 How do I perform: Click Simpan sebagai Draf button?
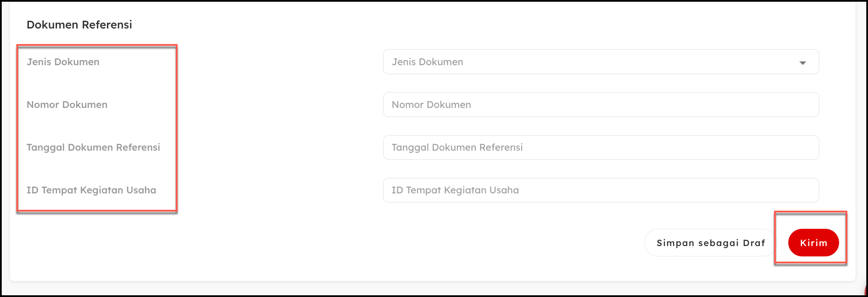coord(710,243)
